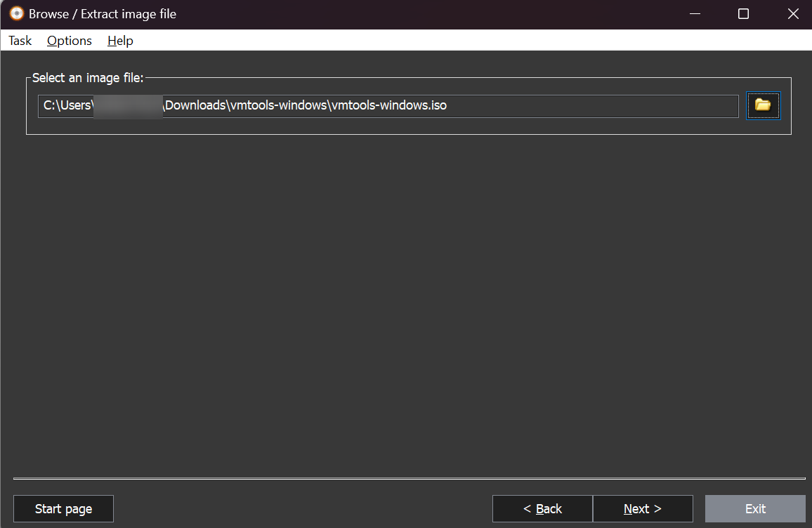
Task: Open the Help menu
Action: tap(120, 41)
